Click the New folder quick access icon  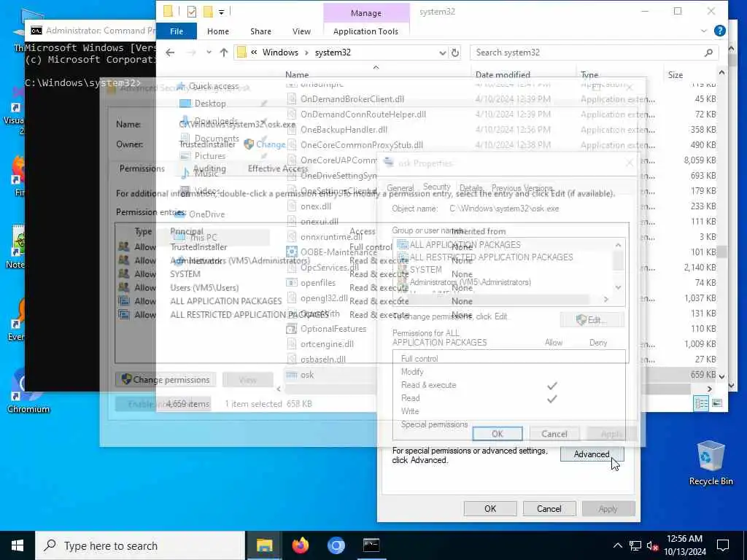pyautogui.click(x=208, y=12)
